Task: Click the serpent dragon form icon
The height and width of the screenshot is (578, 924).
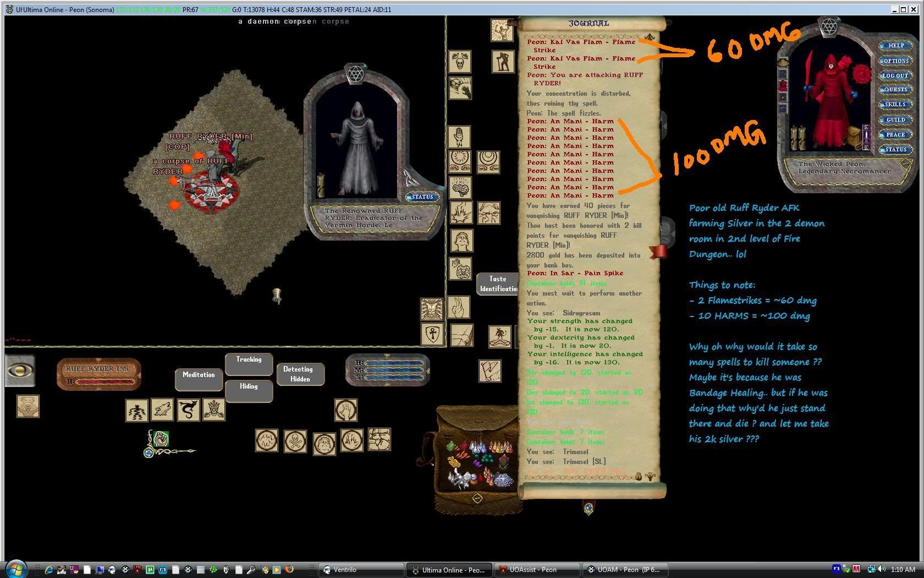Action: click(x=188, y=410)
